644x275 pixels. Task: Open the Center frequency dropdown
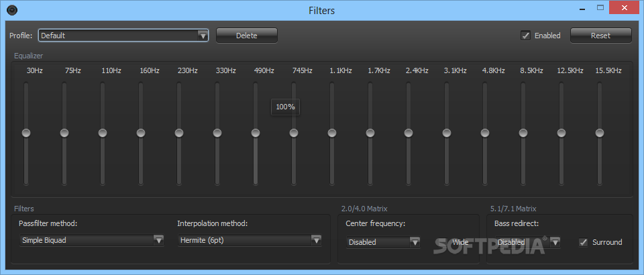383,242
